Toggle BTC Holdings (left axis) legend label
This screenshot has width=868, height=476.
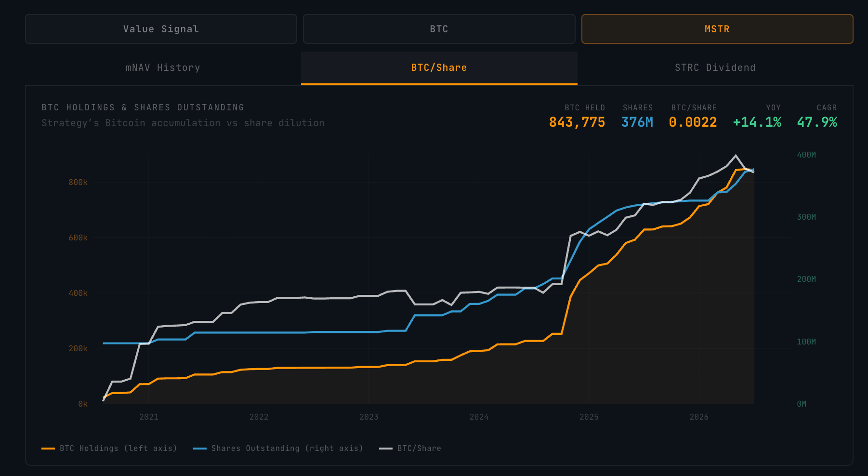tap(118, 449)
